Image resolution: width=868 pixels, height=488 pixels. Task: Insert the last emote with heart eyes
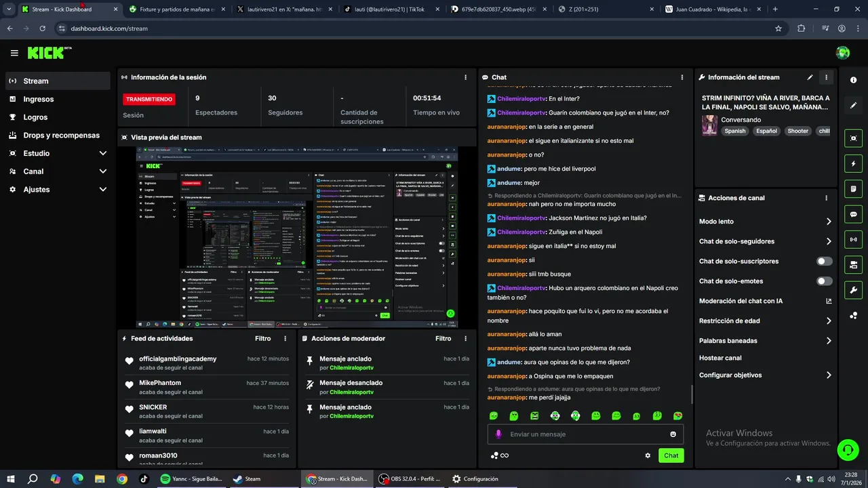677,415
